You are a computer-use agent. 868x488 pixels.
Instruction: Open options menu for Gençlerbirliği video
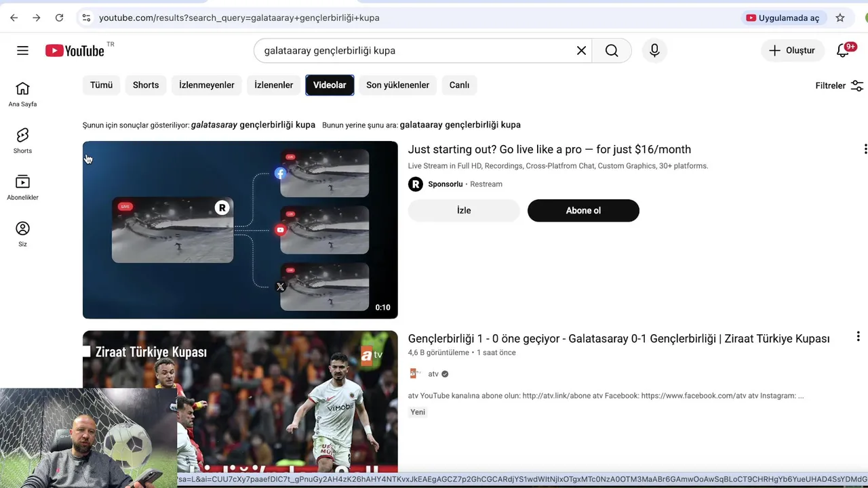coord(858,336)
